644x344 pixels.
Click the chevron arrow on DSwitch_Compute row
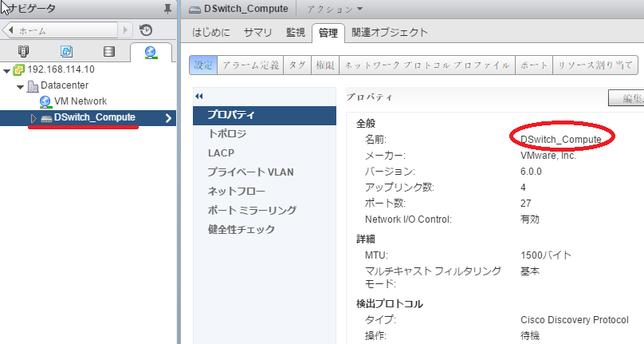click(168, 118)
